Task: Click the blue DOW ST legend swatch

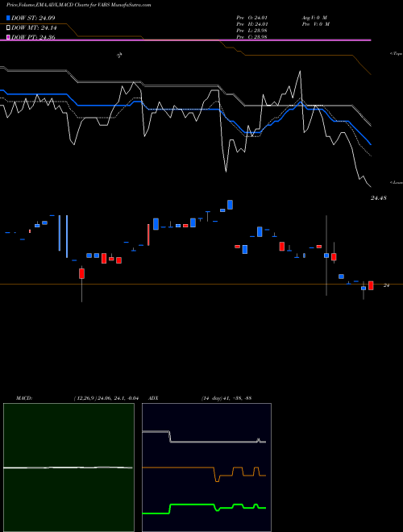Action: tap(8, 18)
